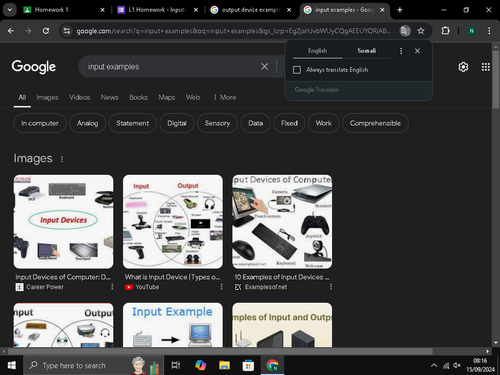The image size is (500, 375).
Task: Filter by the Digital chip
Action: 177,123
